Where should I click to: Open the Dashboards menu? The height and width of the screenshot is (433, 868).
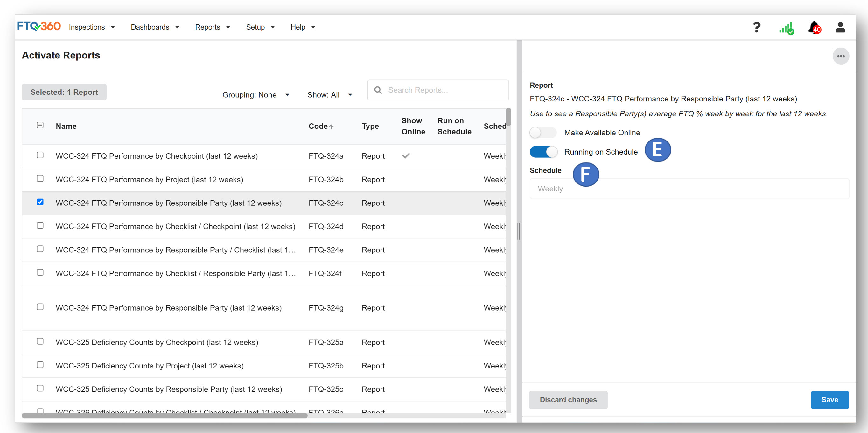coord(155,27)
